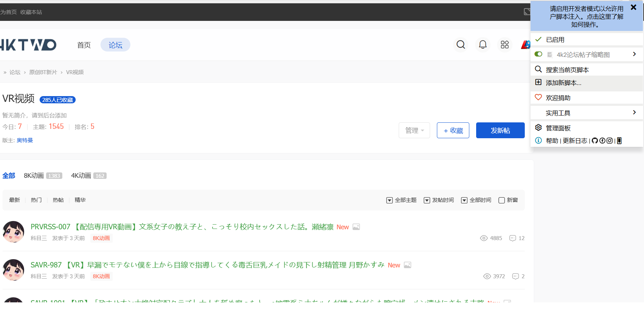644x311 pixels.
Task: Select the 8K动画 category tab
Action: pos(43,176)
